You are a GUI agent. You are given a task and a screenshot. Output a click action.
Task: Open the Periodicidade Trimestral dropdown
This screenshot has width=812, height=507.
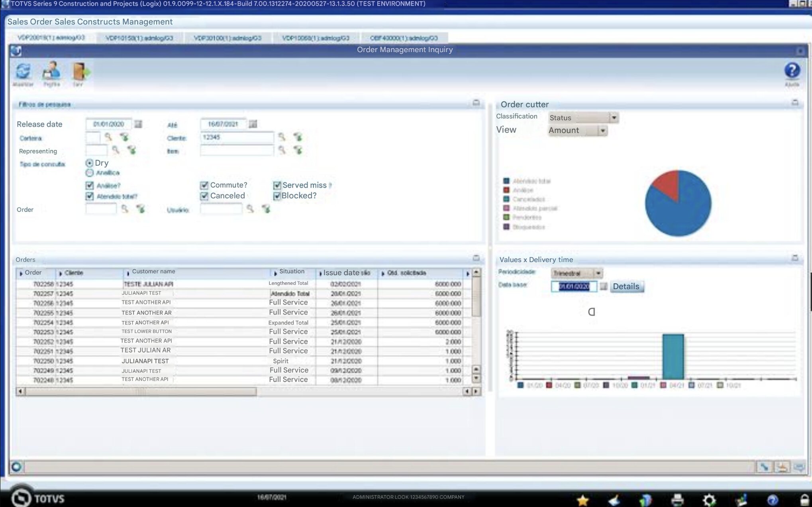pyautogui.click(x=598, y=273)
